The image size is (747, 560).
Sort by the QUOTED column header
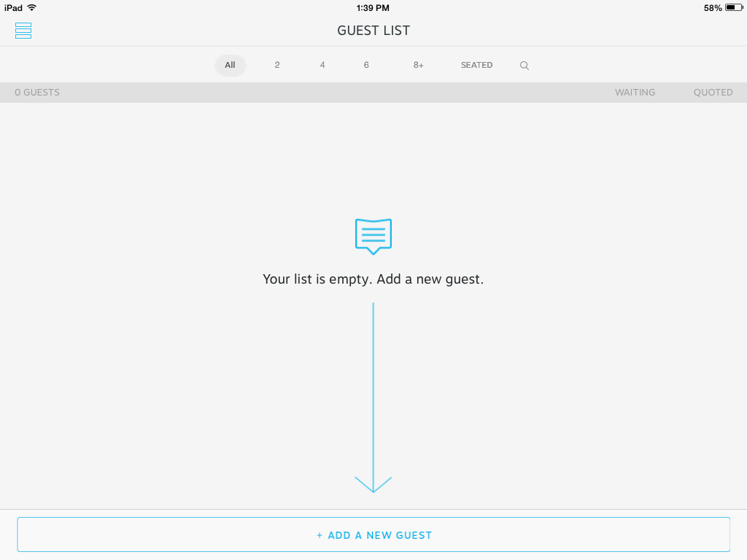click(713, 93)
